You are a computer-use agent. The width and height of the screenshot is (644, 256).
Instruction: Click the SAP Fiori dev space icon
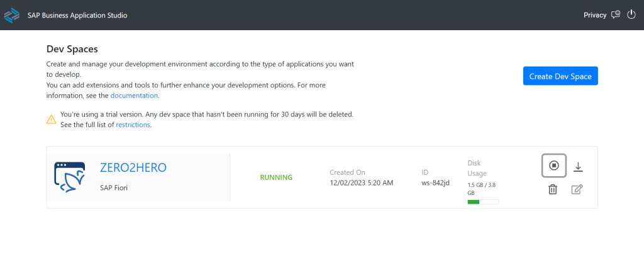70,177
